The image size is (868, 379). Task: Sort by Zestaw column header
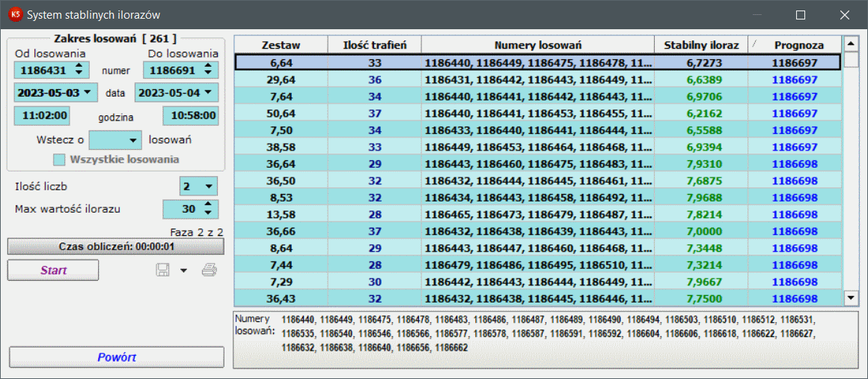tap(281, 45)
